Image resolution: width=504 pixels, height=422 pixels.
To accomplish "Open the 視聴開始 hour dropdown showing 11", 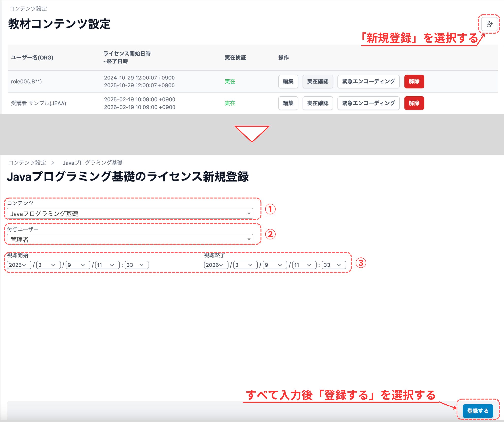I will (107, 265).
